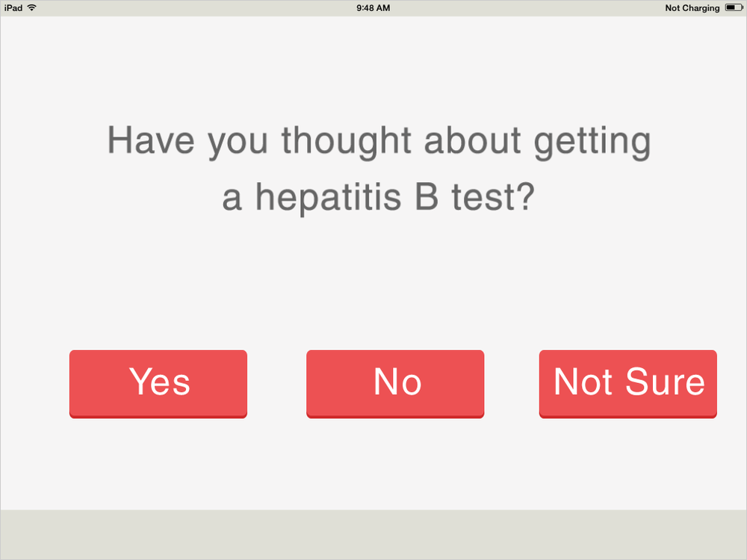The image size is (747, 560).
Task: Select the No answer button
Action: click(x=395, y=384)
